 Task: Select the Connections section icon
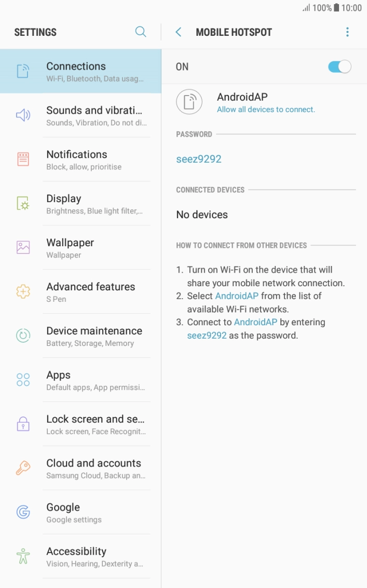tap(22, 70)
